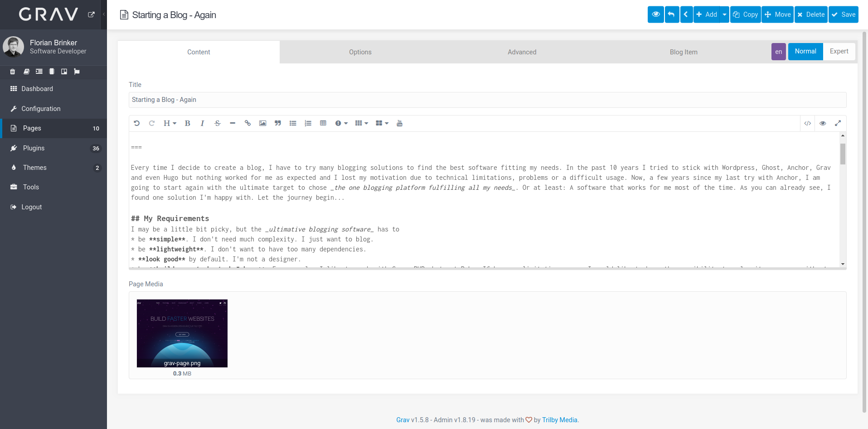The width and height of the screenshot is (868, 429).
Task: Open Themes in sidebar
Action: tap(53, 168)
